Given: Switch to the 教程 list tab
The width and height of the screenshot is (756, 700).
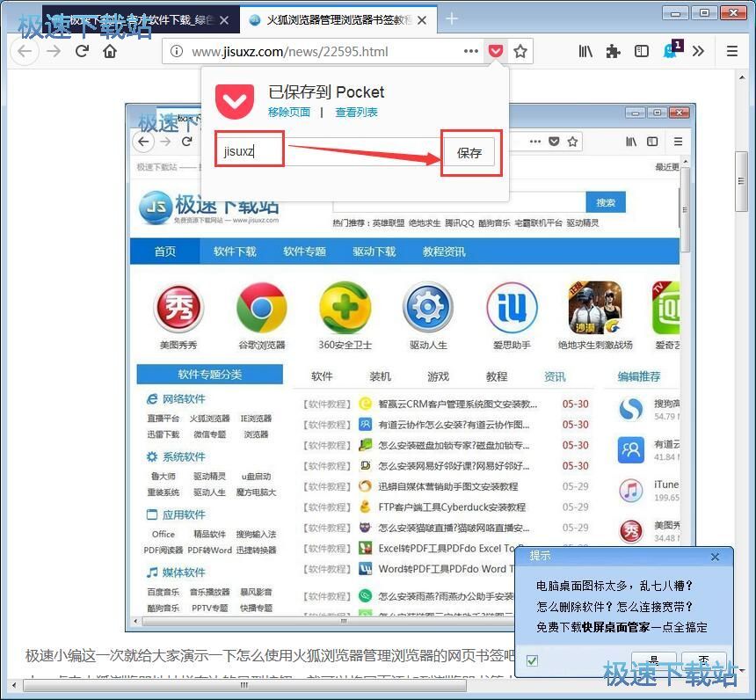Looking at the screenshot, I should pos(497,376).
